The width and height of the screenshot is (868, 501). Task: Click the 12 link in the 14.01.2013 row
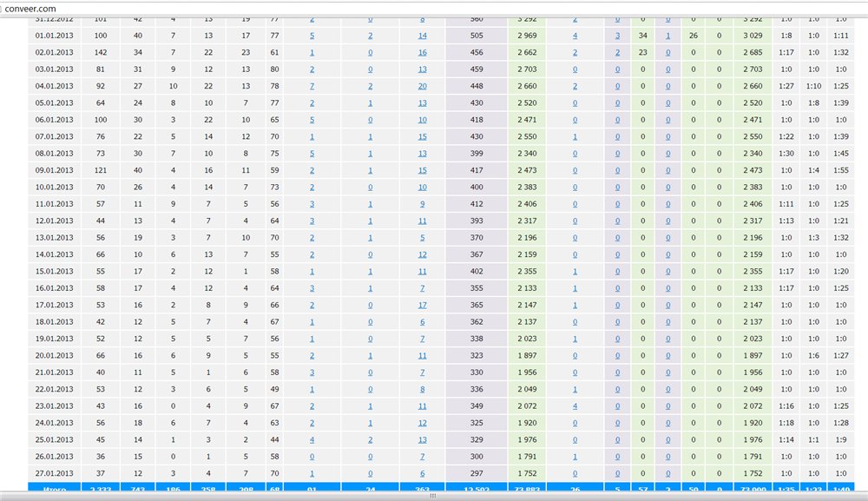[423, 254]
